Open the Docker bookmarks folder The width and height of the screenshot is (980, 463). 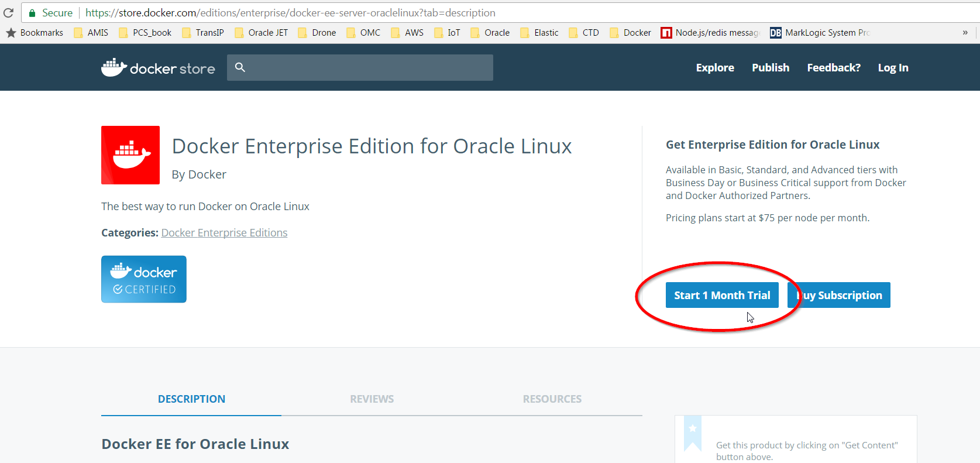click(630, 33)
